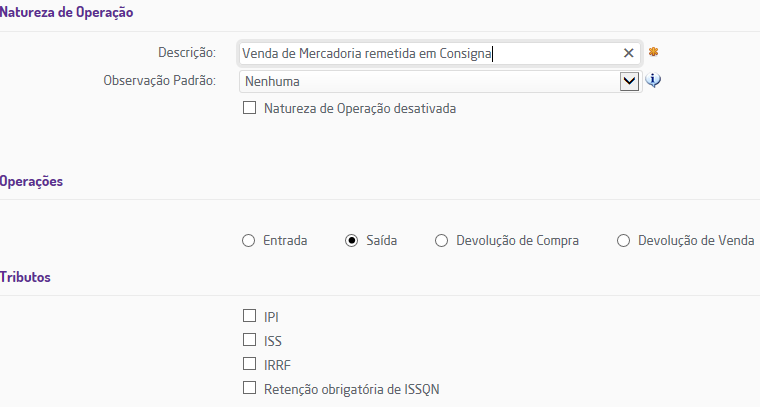Choose the Devolução de Compra option
This screenshot has height=407, width=760.
point(442,240)
